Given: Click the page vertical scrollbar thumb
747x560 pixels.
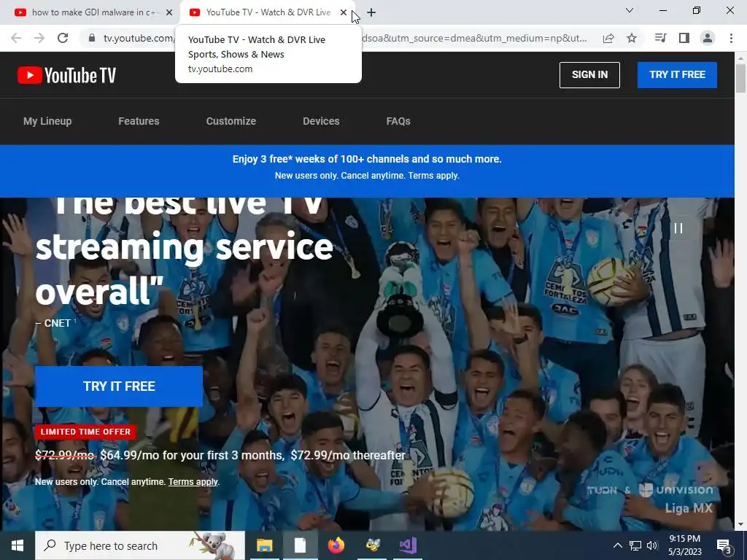Looking at the screenshot, I should tap(740, 77).
